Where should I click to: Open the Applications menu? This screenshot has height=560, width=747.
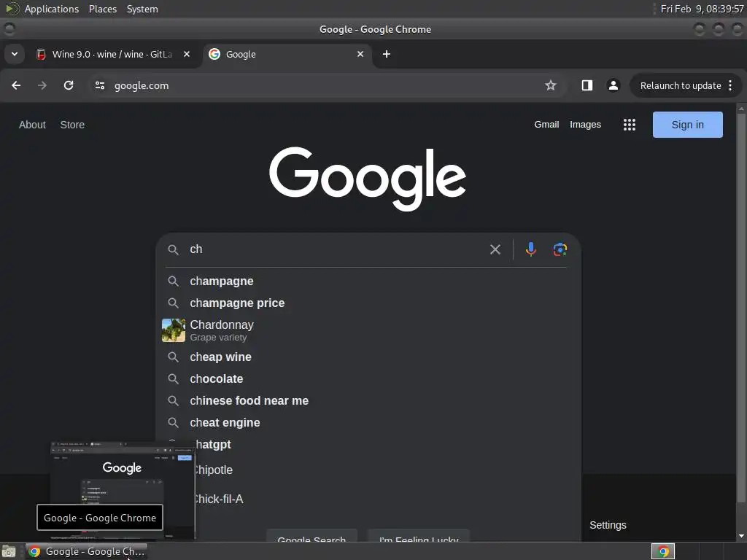coord(52,9)
